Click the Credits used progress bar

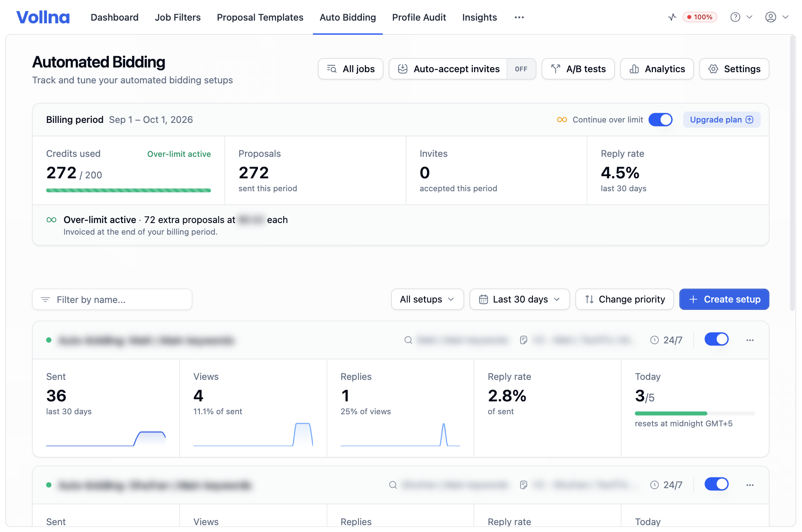click(x=129, y=190)
